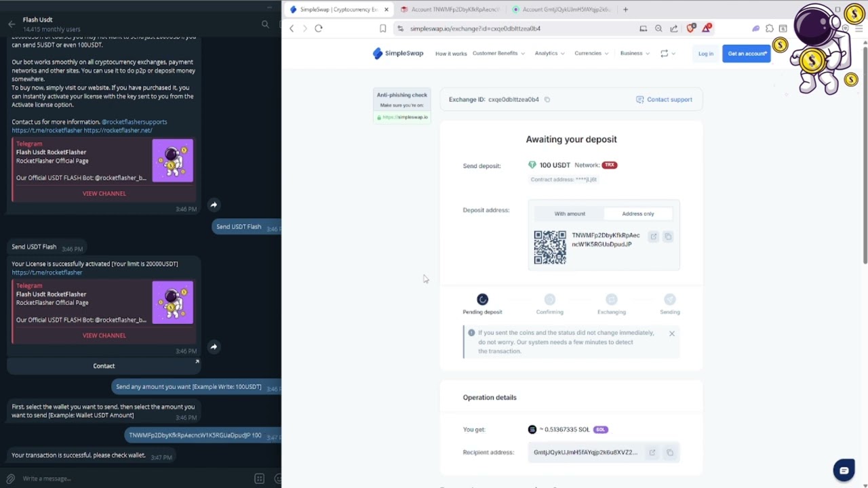
Task: Click the TRX network badge
Action: click(x=609, y=165)
